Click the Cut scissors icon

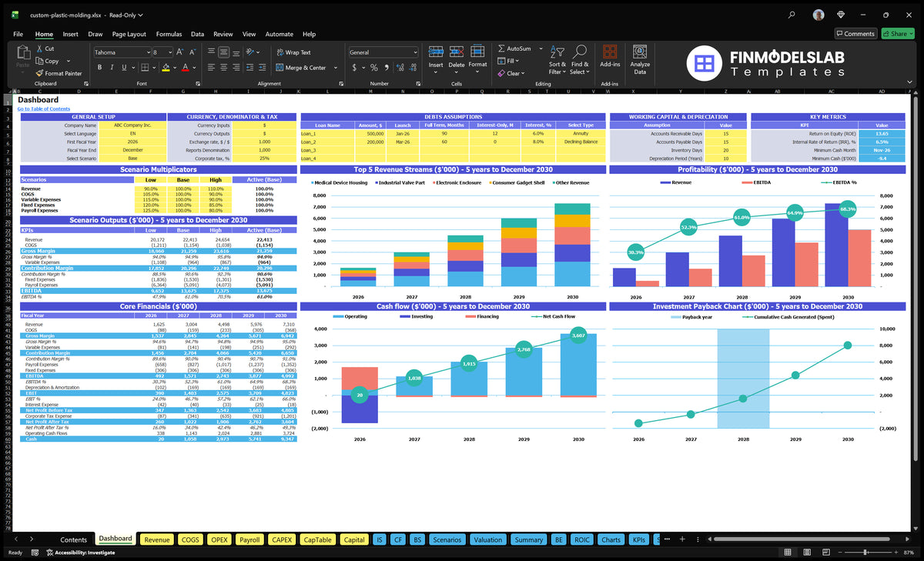(x=39, y=48)
